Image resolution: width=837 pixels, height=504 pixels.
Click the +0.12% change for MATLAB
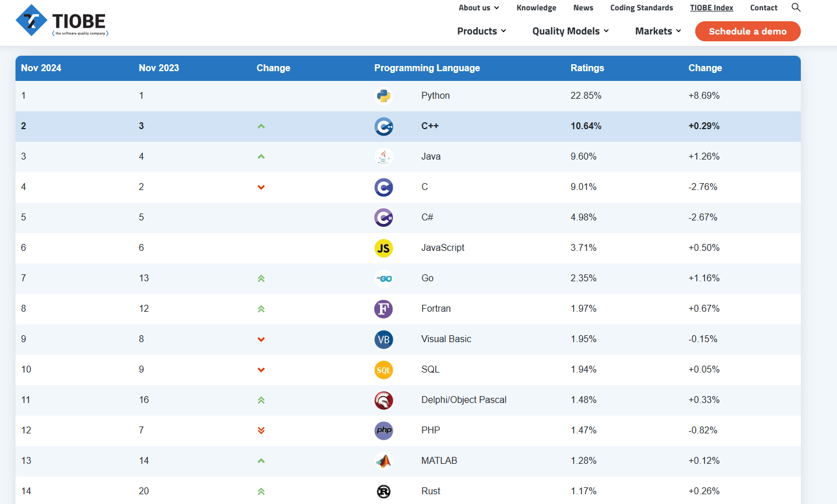704,461
